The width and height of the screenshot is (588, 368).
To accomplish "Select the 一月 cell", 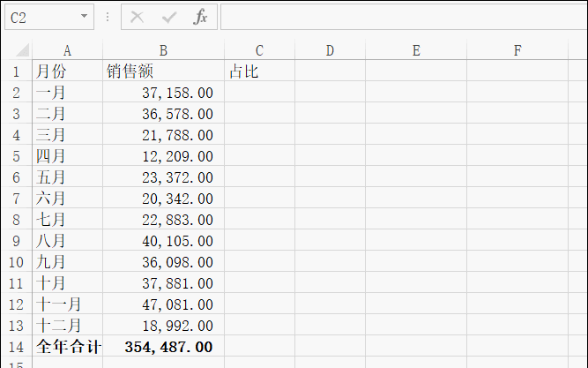I will coord(68,93).
